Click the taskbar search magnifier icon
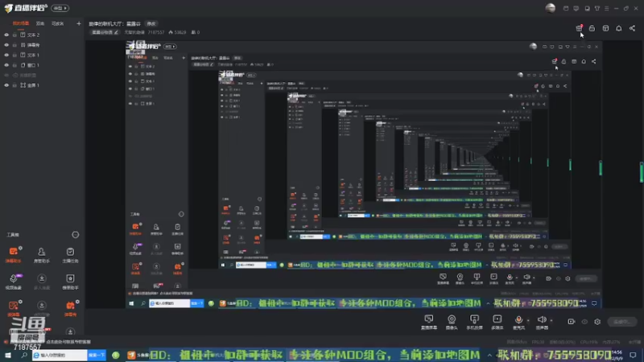The image size is (644, 362). (24, 355)
